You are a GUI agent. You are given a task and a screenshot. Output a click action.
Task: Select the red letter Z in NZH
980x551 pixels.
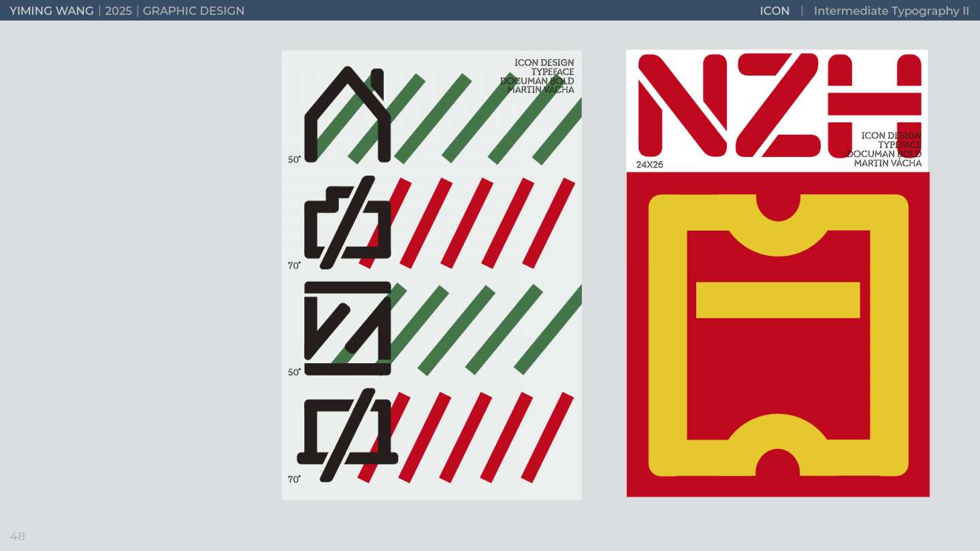779,105
